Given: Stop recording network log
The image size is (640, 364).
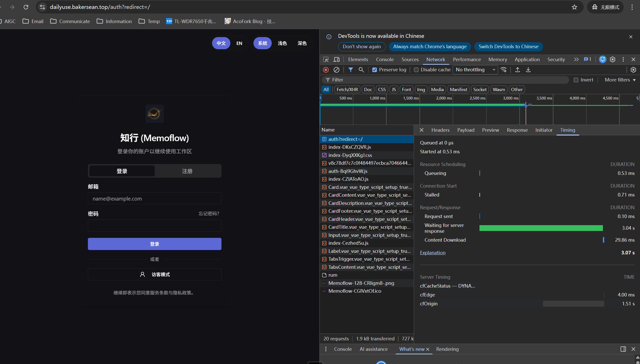Looking at the screenshot, I should [326, 70].
